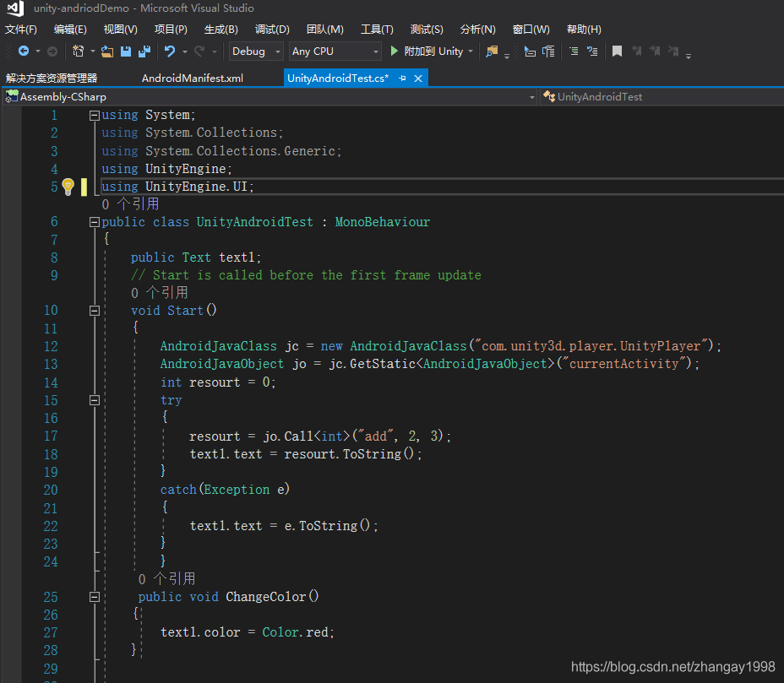Viewport: 784px width, 683px height.
Task: Click the New Project toolbar icon
Action: click(78, 51)
